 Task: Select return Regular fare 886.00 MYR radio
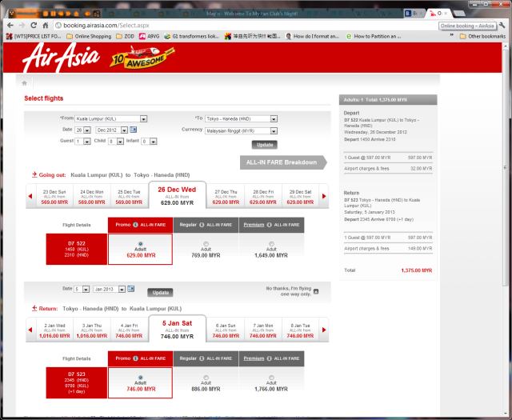coord(205,378)
